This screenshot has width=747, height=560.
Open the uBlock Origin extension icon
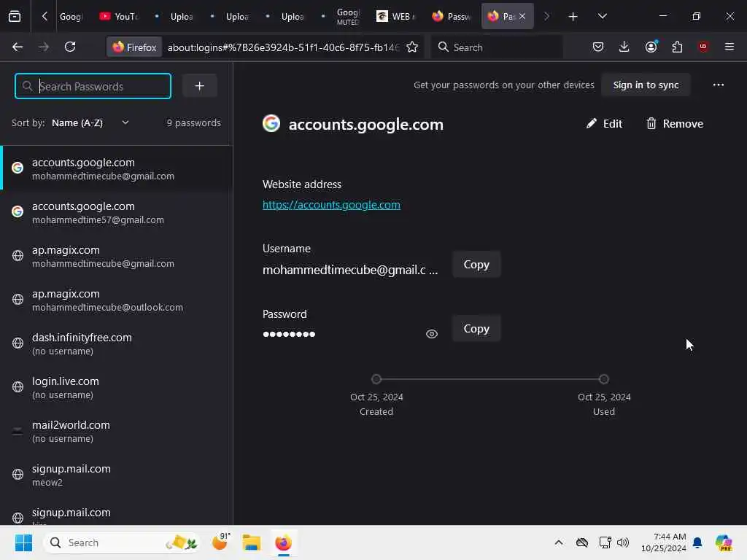703,47
